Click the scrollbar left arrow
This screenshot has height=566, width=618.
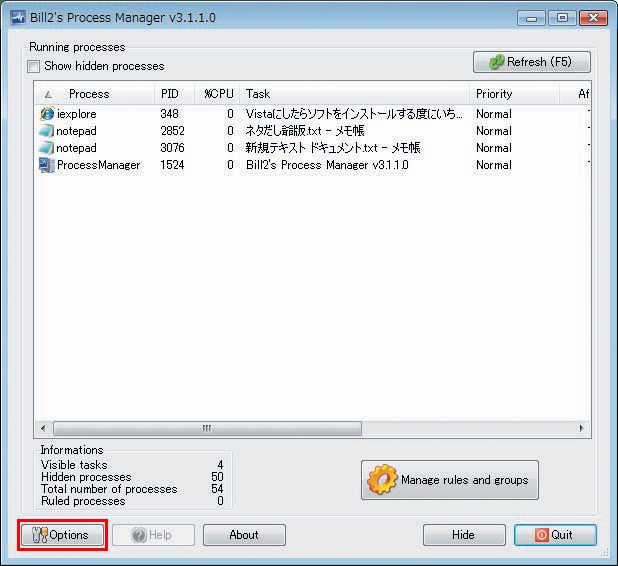43,428
